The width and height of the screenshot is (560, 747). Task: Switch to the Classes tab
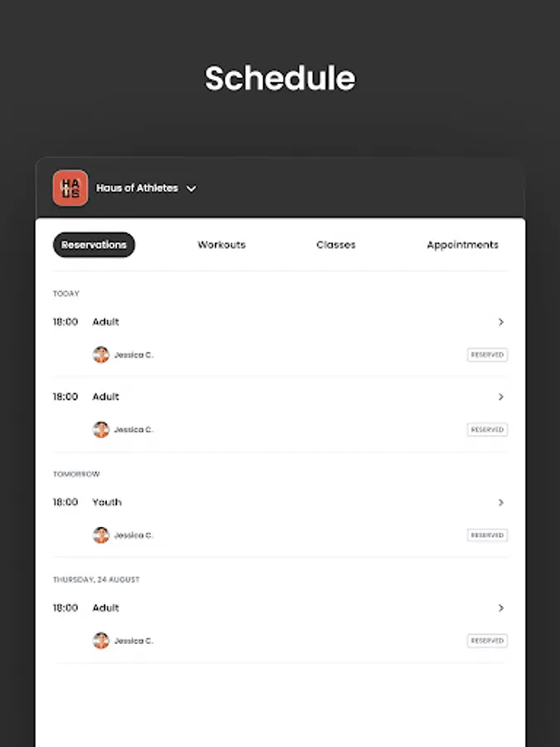[x=336, y=245]
